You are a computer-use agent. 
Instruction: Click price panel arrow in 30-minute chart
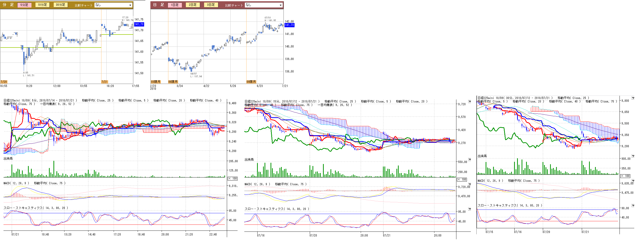633,98
